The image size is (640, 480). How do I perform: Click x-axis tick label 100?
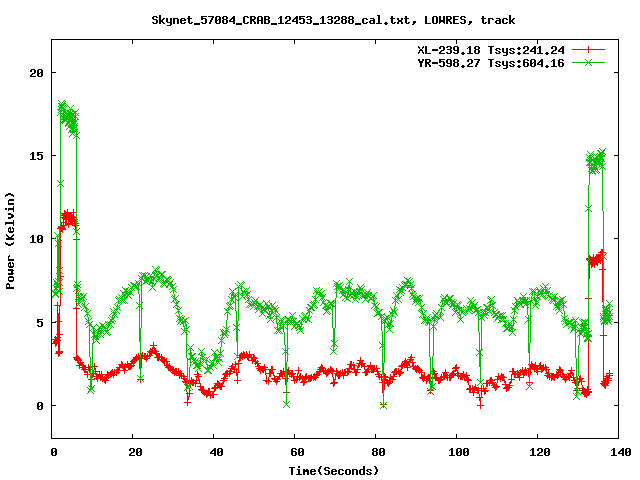pyautogui.click(x=459, y=452)
